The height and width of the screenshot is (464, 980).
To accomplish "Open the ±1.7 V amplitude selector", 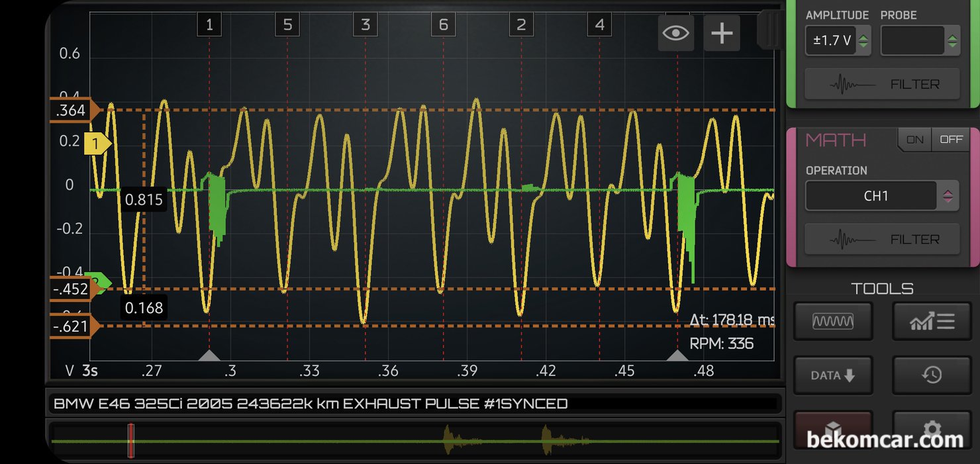I will 838,41.
